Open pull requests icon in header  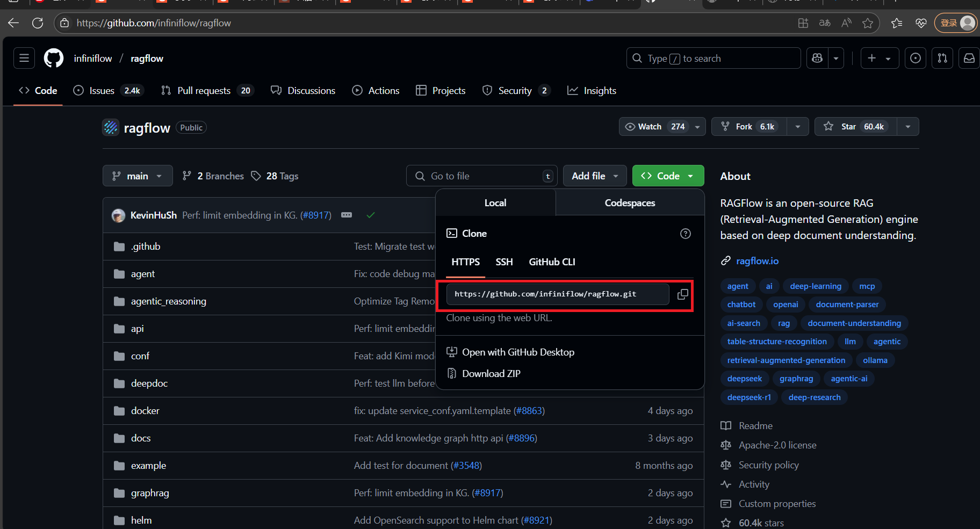point(942,58)
